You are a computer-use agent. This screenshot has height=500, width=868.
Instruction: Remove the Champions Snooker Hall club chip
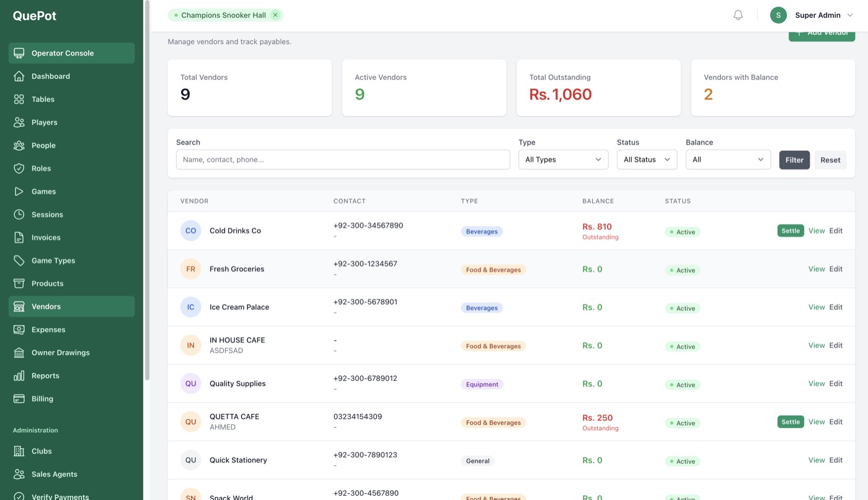pos(275,16)
